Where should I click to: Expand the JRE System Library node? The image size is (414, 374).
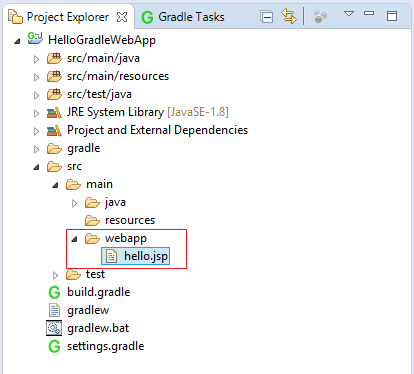click(x=36, y=113)
